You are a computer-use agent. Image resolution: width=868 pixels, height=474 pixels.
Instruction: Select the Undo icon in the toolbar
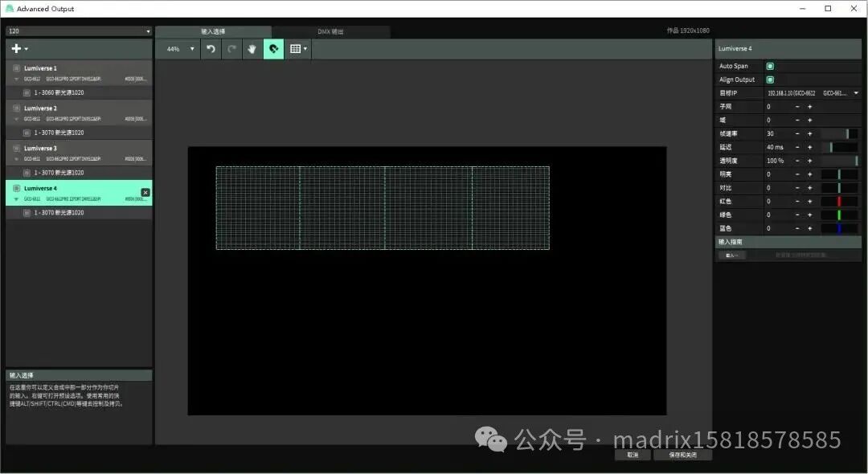[210, 49]
